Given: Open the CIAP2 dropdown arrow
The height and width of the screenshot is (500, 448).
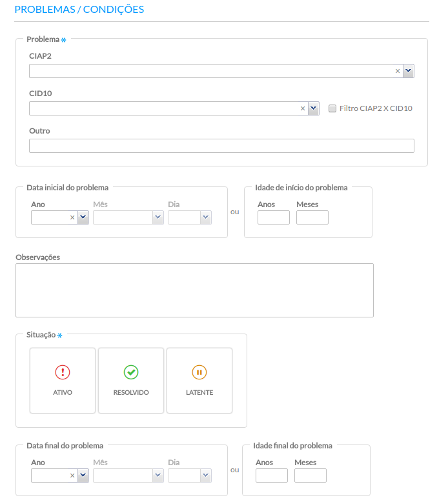Looking at the screenshot, I should click(x=409, y=71).
